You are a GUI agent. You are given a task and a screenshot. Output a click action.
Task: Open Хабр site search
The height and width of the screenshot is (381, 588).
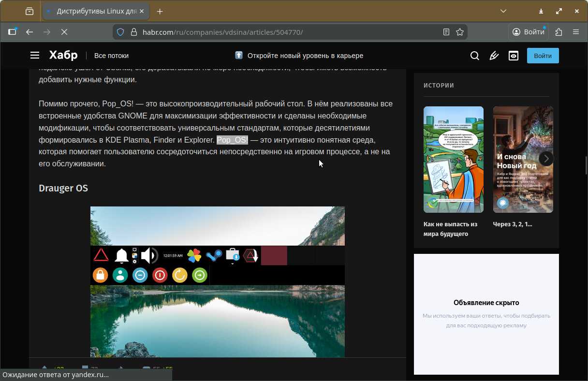tap(475, 56)
